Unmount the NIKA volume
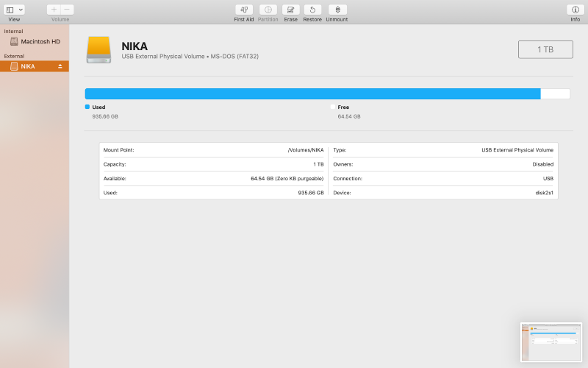 tap(337, 10)
